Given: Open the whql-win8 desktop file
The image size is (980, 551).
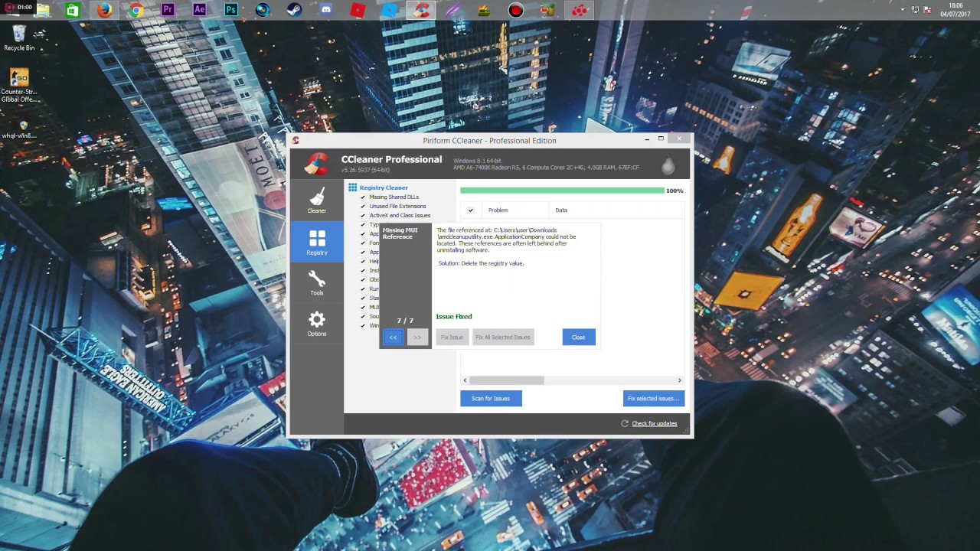Looking at the screenshot, I should tap(19, 129).
